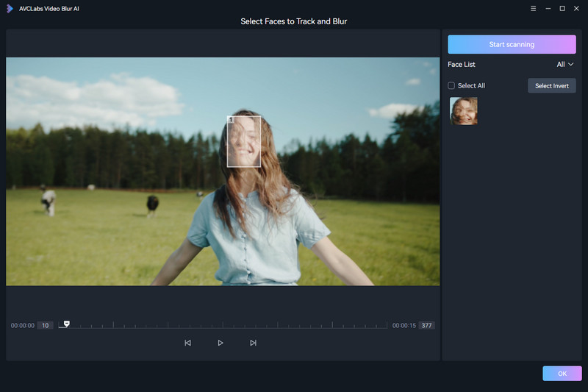Viewport: 588px width, 392px height.
Task: Select the detected face thumbnail in Face List
Action: (x=464, y=111)
